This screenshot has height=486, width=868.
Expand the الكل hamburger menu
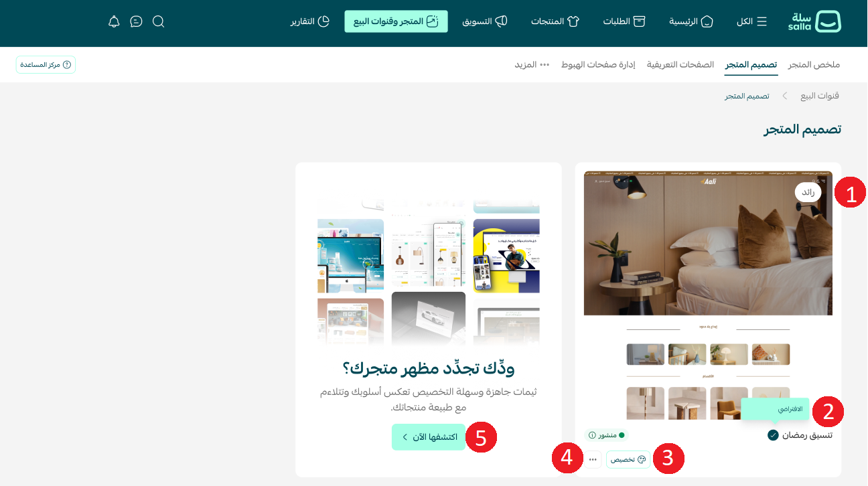coord(752,21)
